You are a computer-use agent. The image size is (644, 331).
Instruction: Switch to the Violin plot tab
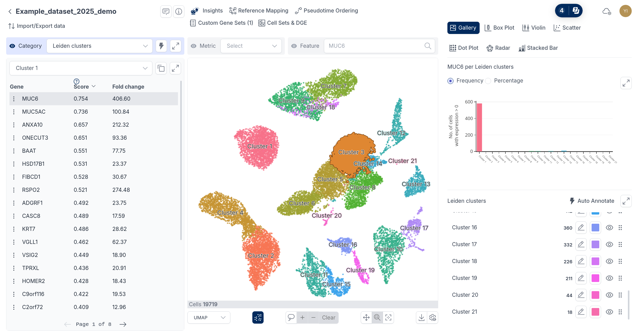534,28
